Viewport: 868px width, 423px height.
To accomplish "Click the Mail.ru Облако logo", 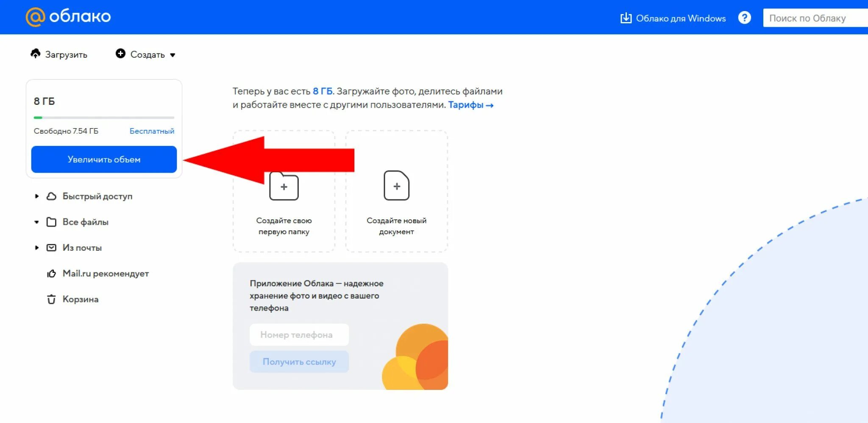I will [x=68, y=17].
